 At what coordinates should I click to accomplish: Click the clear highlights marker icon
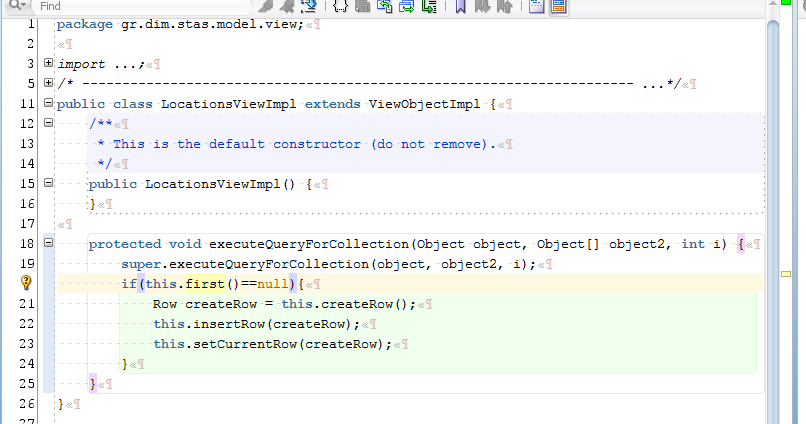click(286, 6)
